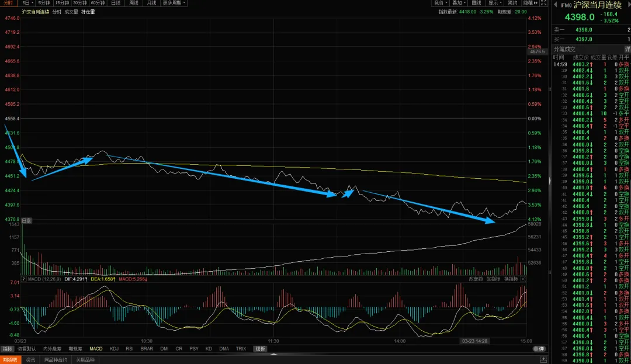Click the MACD help question icon
Image resolution: width=631 pixels, height=364 pixels.
[x=24, y=279]
